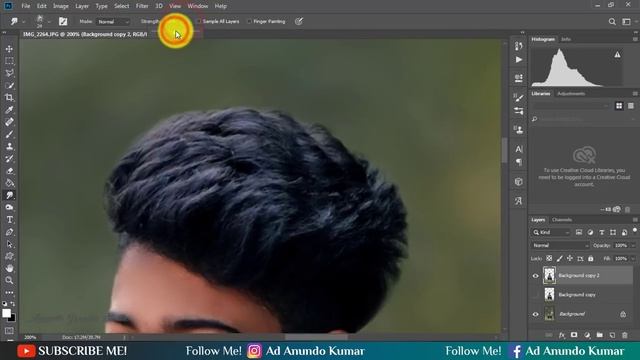
Task: Select the Eraser tool
Action: 9,171
